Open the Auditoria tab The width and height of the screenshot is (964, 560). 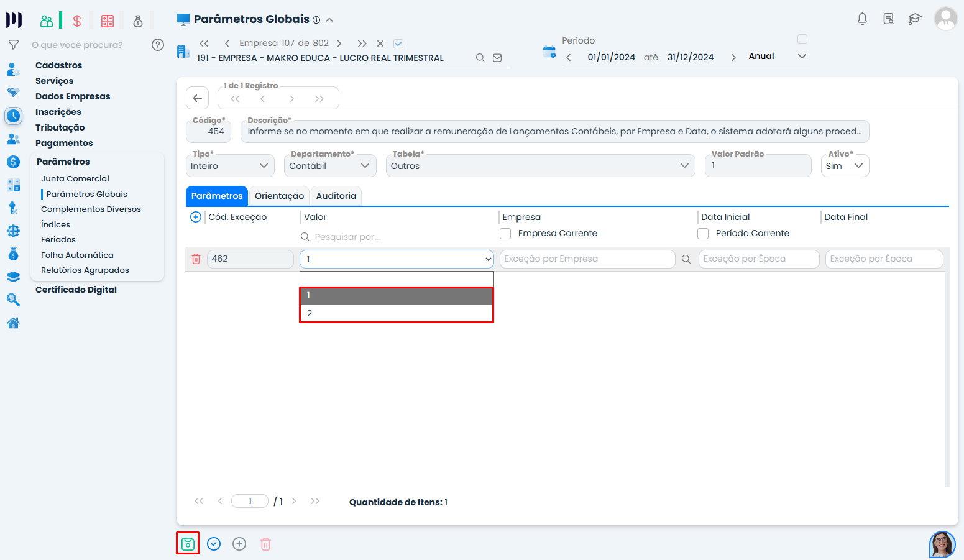[x=336, y=196]
